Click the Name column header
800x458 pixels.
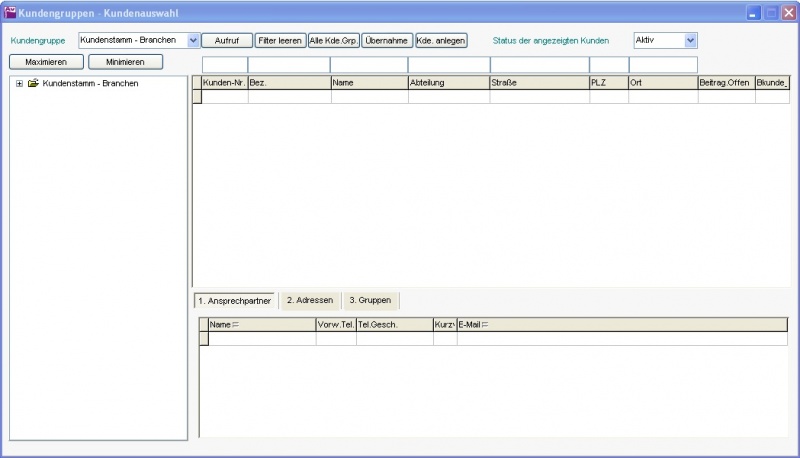[369, 83]
